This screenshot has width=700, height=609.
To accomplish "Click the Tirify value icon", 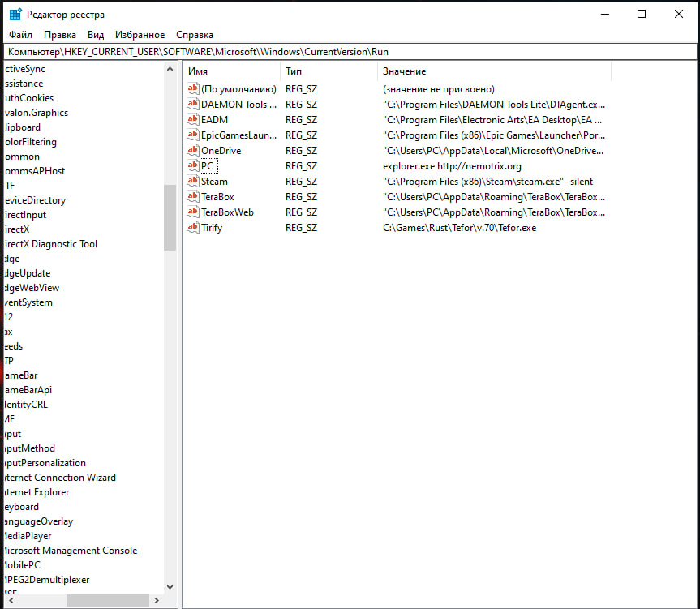I will tap(192, 228).
